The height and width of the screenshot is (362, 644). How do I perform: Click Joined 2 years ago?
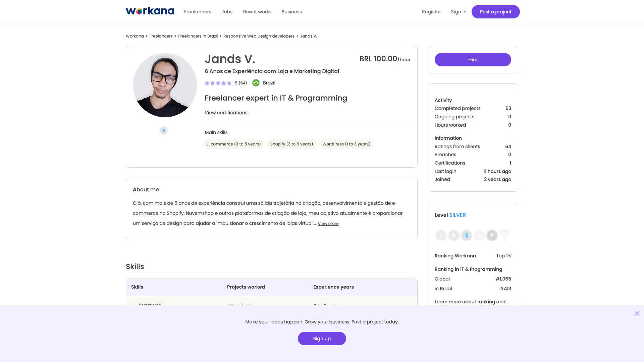pos(473,179)
